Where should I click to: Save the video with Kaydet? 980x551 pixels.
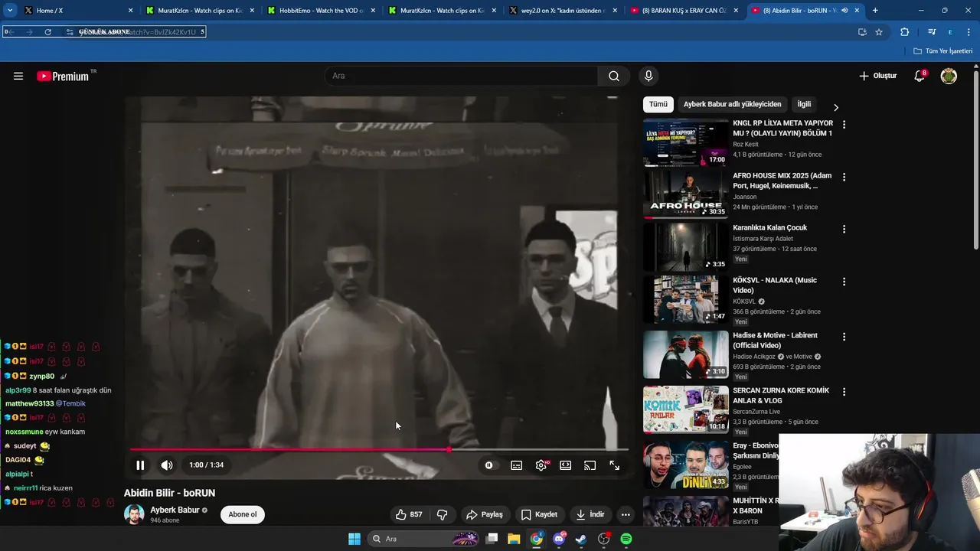point(539,514)
